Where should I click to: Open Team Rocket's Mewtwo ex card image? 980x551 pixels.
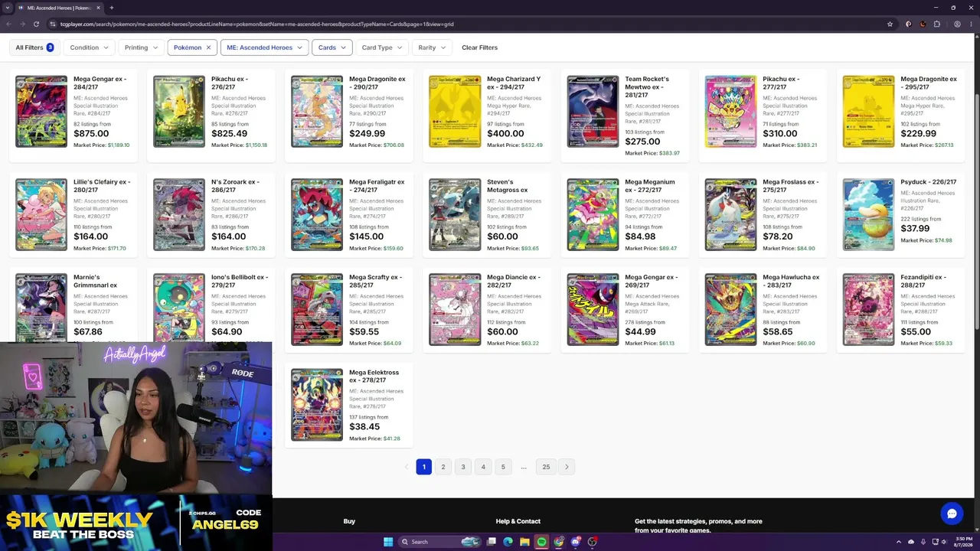(593, 111)
